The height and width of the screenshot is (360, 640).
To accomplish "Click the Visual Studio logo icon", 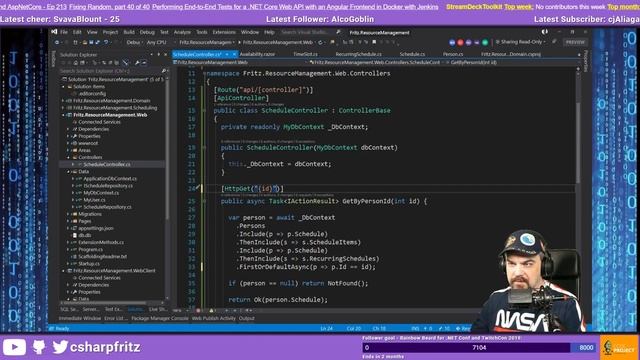I will (x=54, y=32).
